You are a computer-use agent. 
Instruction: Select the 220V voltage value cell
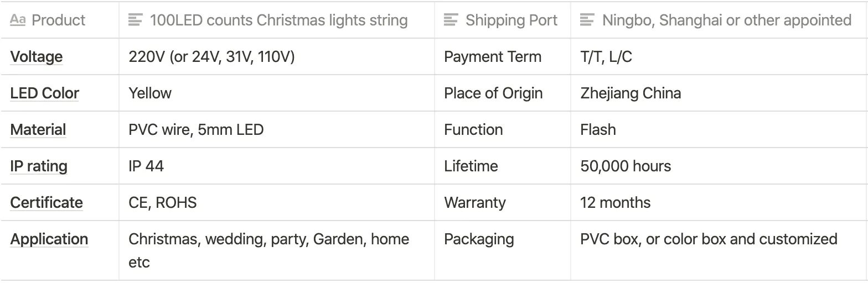[x=277, y=56]
